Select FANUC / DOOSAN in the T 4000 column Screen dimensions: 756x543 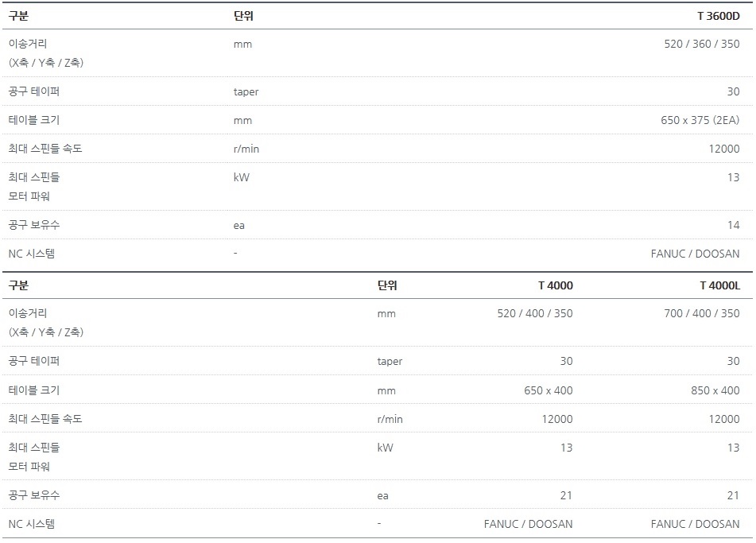[528, 524]
